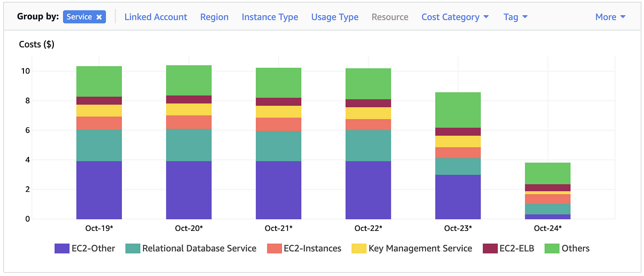The width and height of the screenshot is (644, 276).
Task: Click the Oct-19 maroon EC2-ELB segment
Action: point(99,101)
